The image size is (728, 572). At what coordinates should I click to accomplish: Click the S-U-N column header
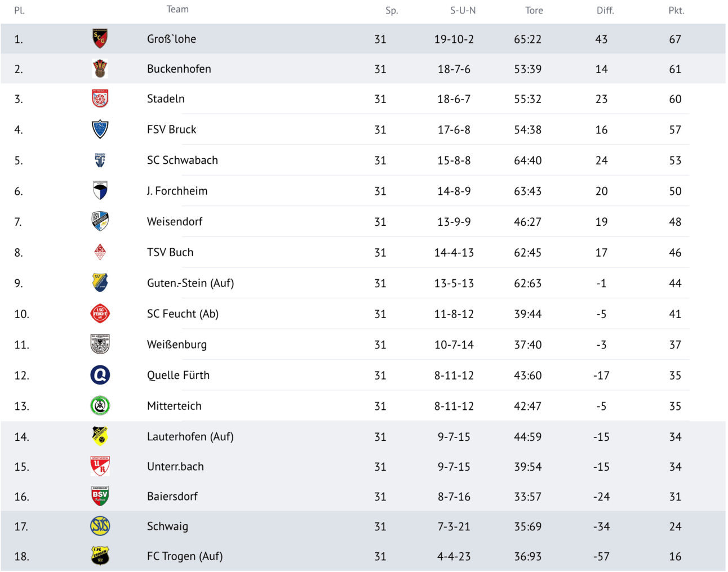[x=463, y=10]
